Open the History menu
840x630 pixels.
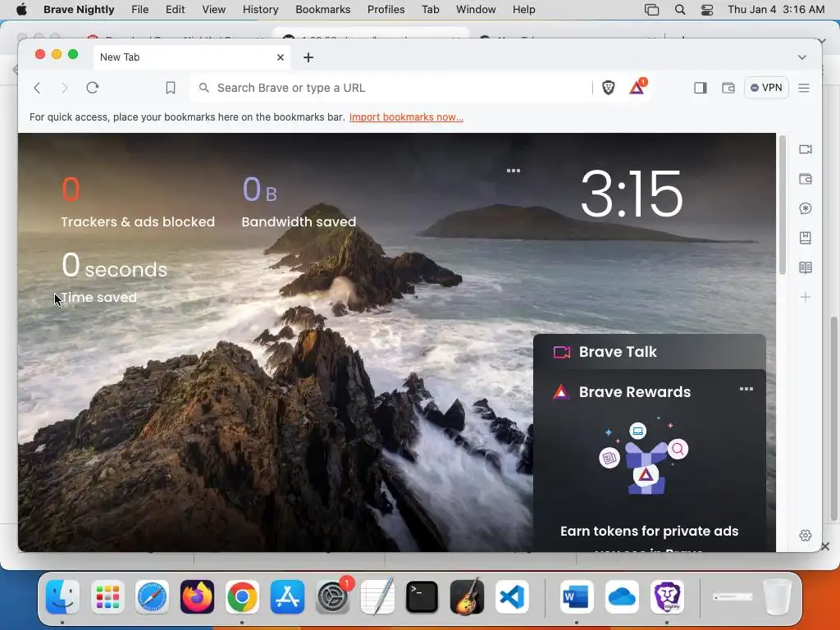pyautogui.click(x=260, y=9)
